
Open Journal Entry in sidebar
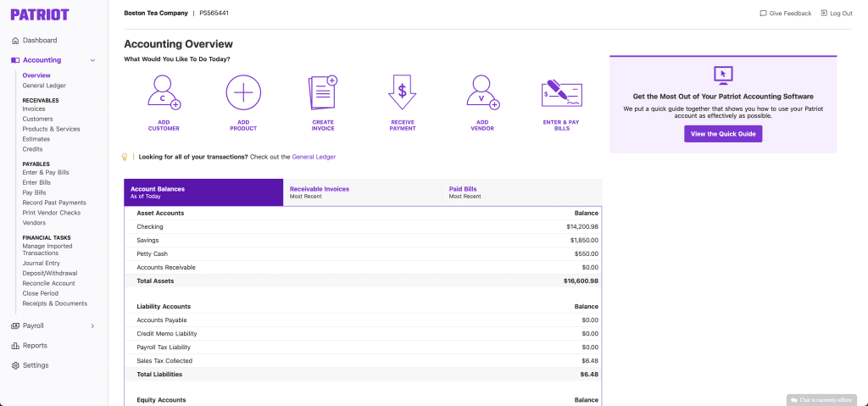[42, 263]
